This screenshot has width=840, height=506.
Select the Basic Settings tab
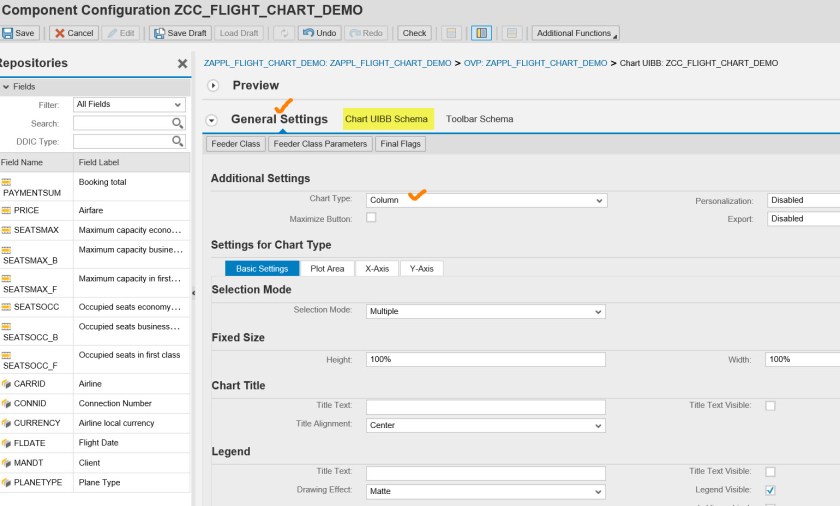[262, 269]
